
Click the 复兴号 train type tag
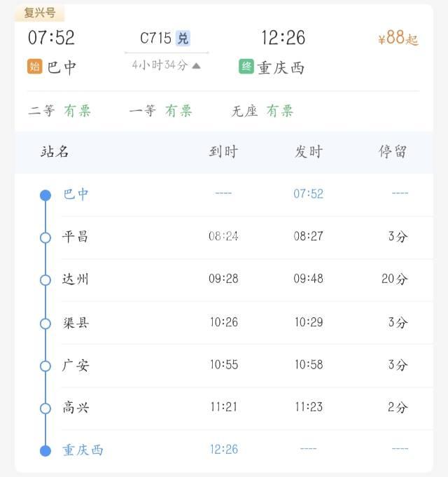pyautogui.click(x=39, y=13)
